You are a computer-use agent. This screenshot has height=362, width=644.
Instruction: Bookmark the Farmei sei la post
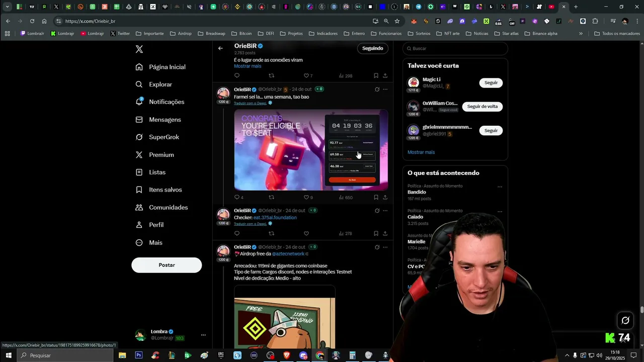click(x=376, y=198)
